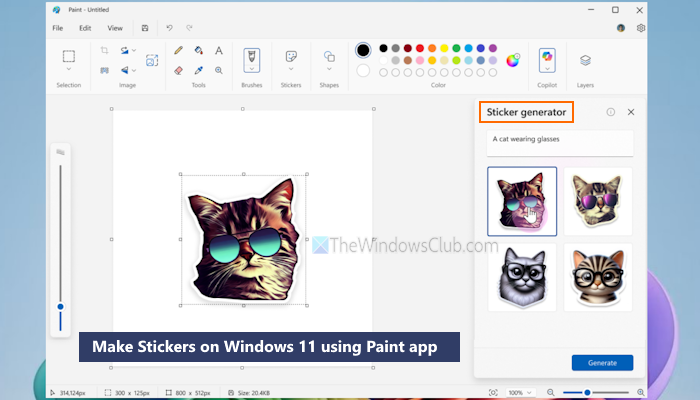Click the Save icon

click(x=146, y=28)
